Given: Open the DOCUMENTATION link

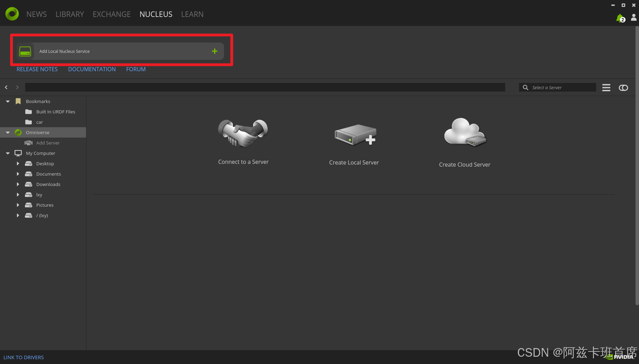Looking at the screenshot, I should pyautogui.click(x=92, y=69).
